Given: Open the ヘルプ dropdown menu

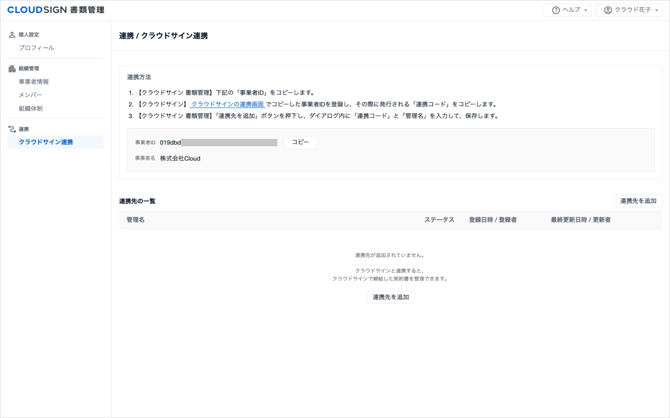Looking at the screenshot, I should point(567,10).
